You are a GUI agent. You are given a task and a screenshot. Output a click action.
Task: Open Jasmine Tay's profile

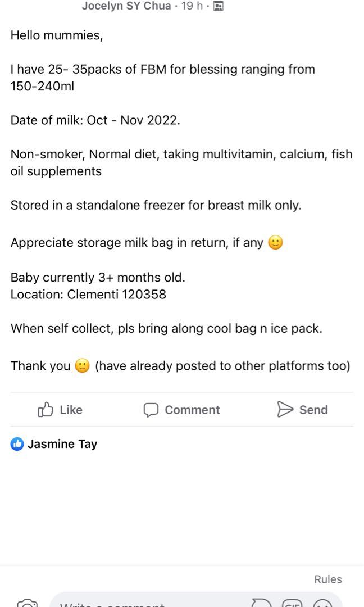click(62, 443)
